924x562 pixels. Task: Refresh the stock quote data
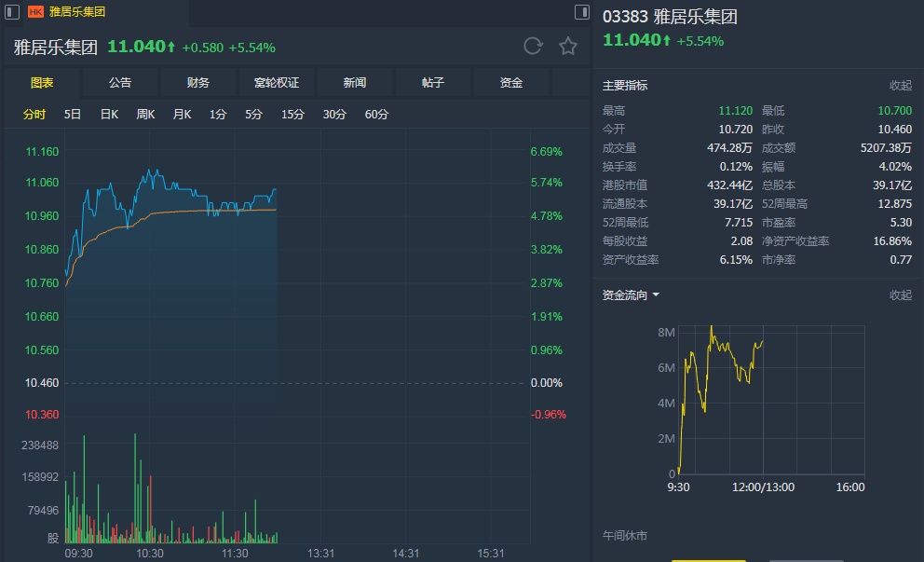(x=533, y=47)
